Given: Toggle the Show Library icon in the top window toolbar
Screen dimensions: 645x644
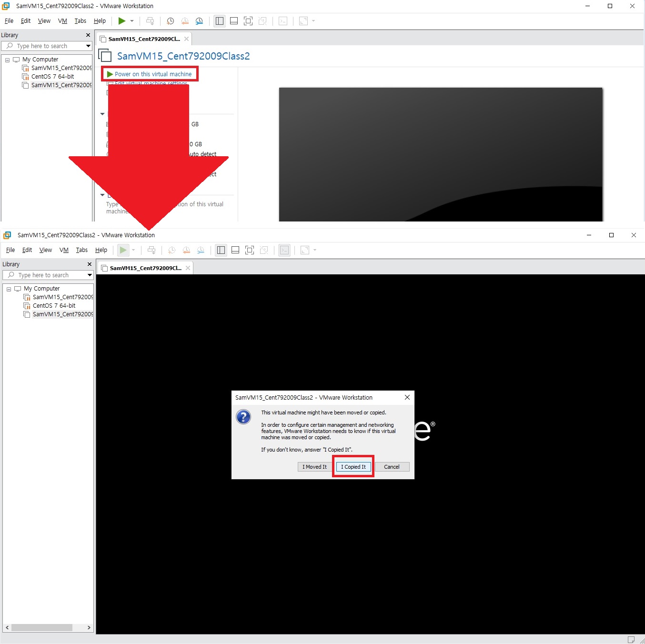Looking at the screenshot, I should pyautogui.click(x=220, y=21).
